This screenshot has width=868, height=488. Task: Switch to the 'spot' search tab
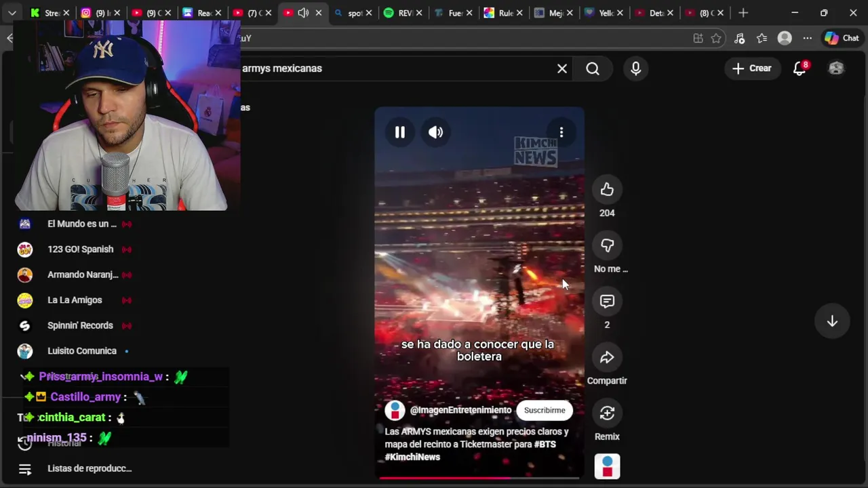(x=353, y=13)
